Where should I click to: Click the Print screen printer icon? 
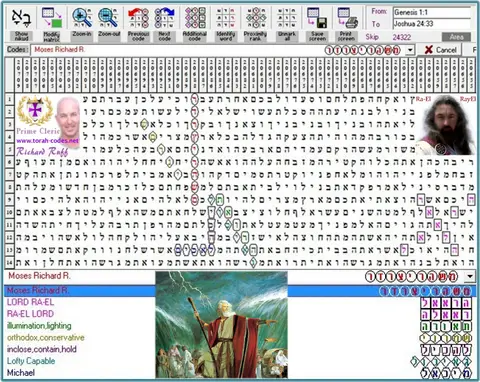click(x=347, y=18)
